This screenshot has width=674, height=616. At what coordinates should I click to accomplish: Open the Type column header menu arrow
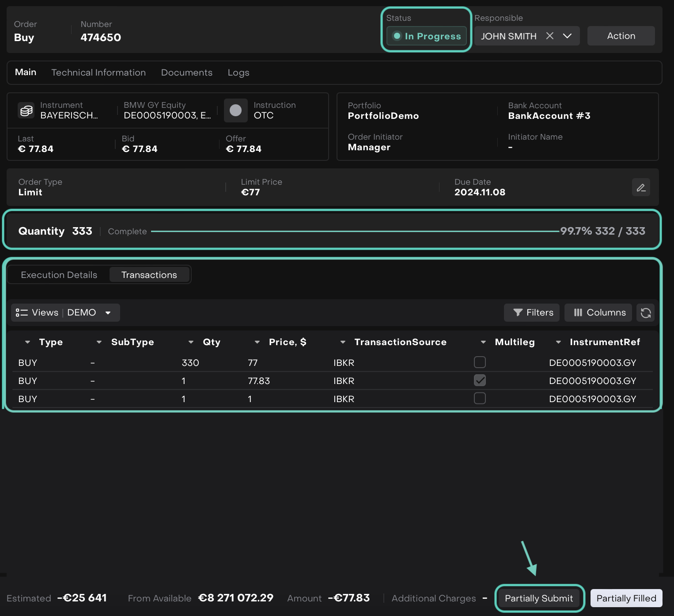(27, 342)
